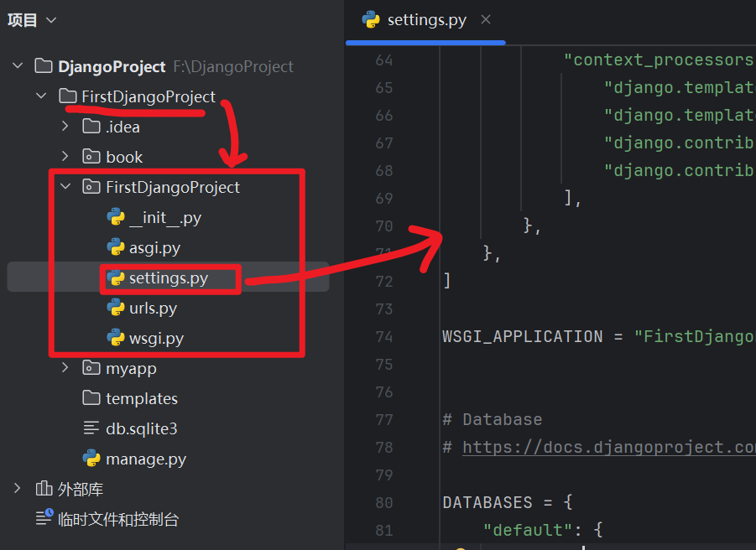This screenshot has width=756, height=550.
Task: Click the DjangoProject root folder icon
Action: point(44,66)
